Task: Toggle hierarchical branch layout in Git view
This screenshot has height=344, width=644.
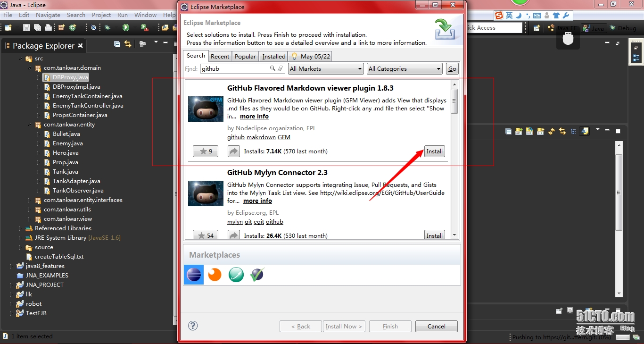Action: (x=573, y=131)
